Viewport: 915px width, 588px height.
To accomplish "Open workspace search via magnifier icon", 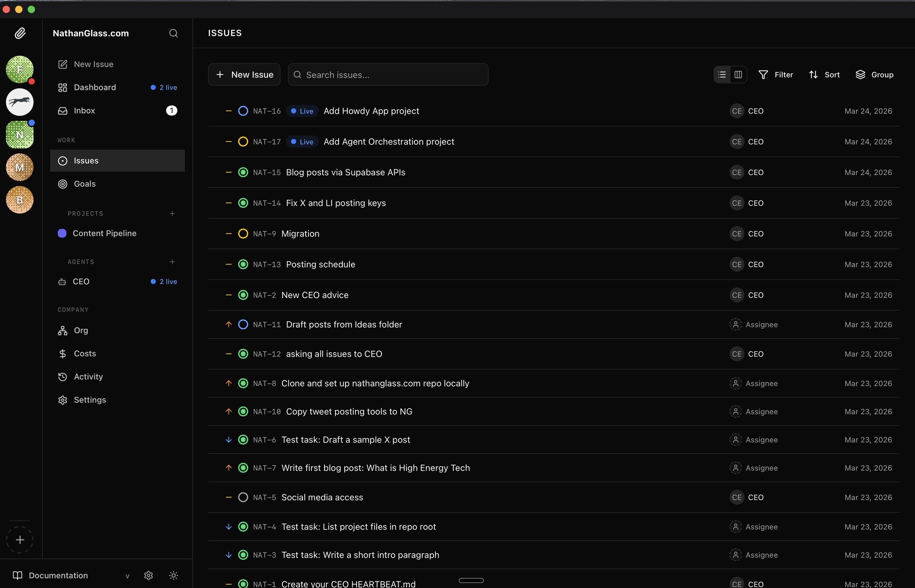I will point(174,33).
